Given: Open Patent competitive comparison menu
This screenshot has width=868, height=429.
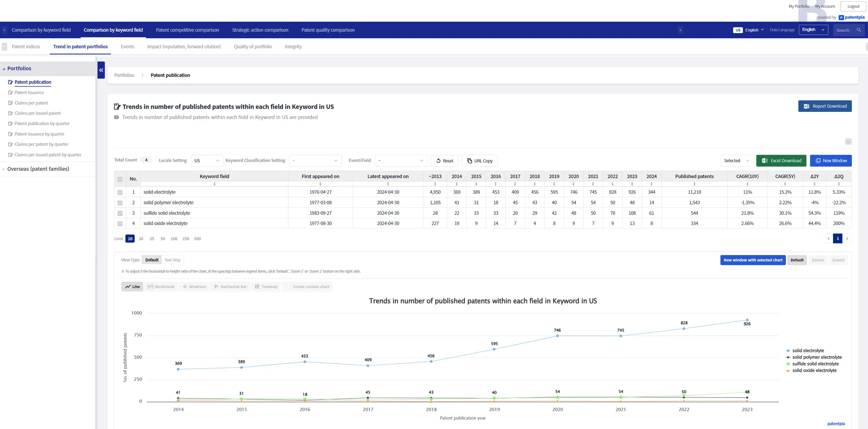Looking at the screenshot, I should pyautogui.click(x=187, y=30).
